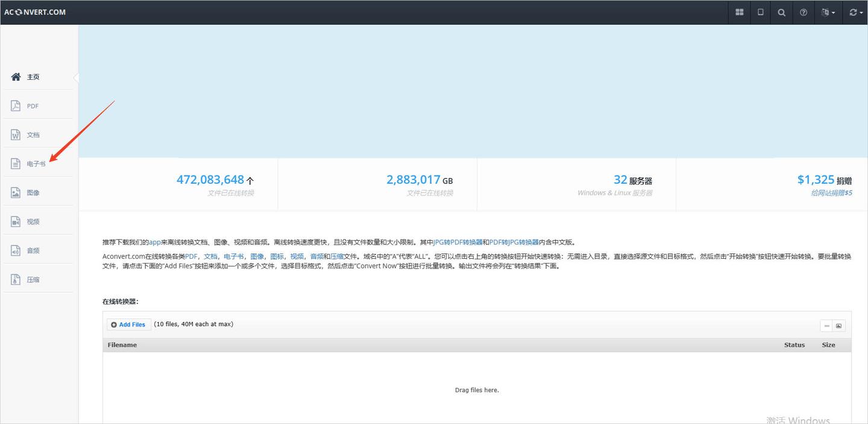Click the Add Files button
Image resolution: width=868 pixels, height=424 pixels.
point(128,324)
